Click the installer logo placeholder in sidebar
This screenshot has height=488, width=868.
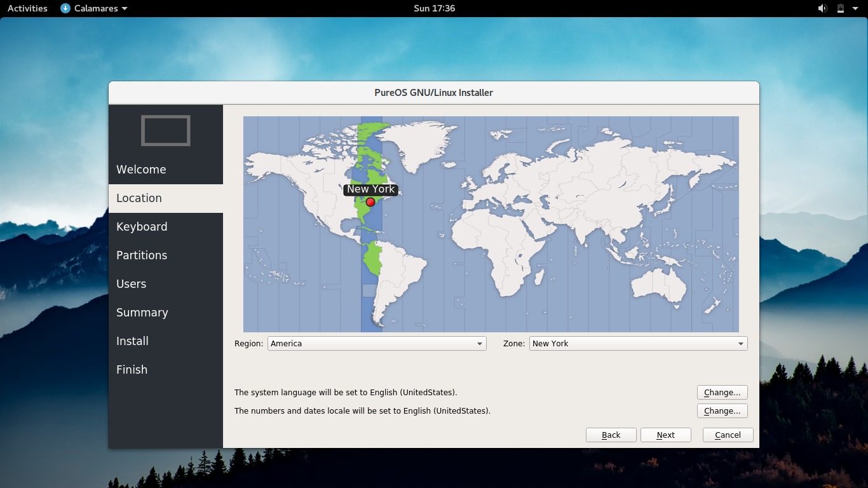point(165,130)
